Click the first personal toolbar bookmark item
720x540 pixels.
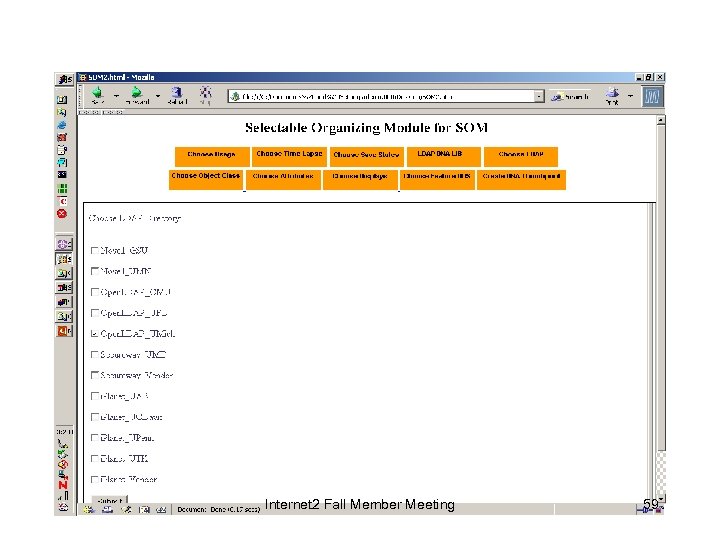(90, 112)
